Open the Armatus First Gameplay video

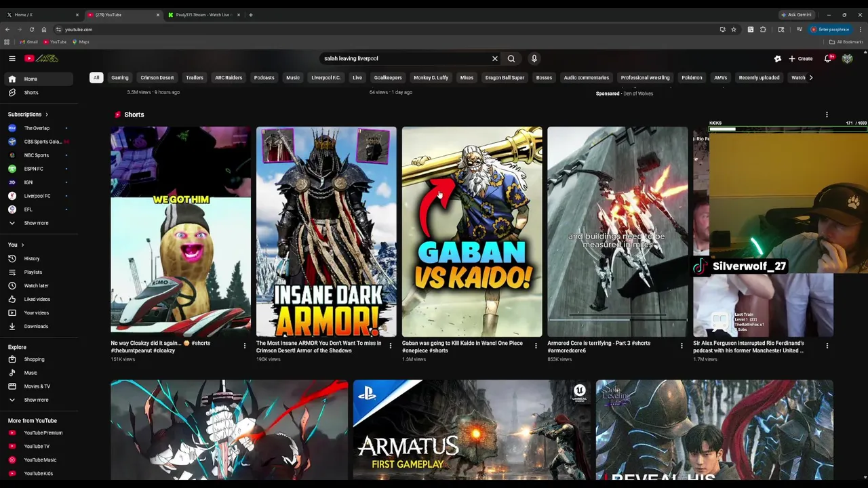(x=472, y=430)
